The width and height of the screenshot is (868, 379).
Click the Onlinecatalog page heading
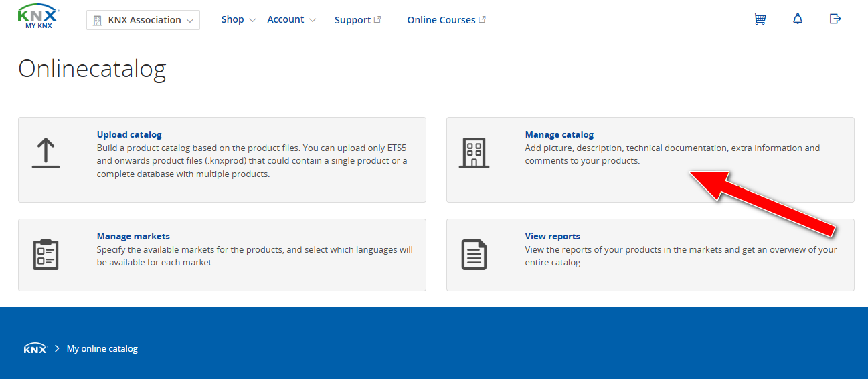click(92, 69)
